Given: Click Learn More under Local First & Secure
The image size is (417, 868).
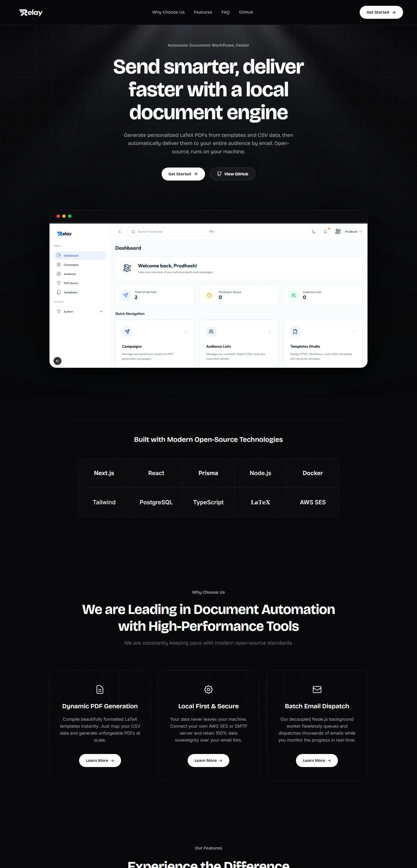Looking at the screenshot, I should (x=209, y=760).
